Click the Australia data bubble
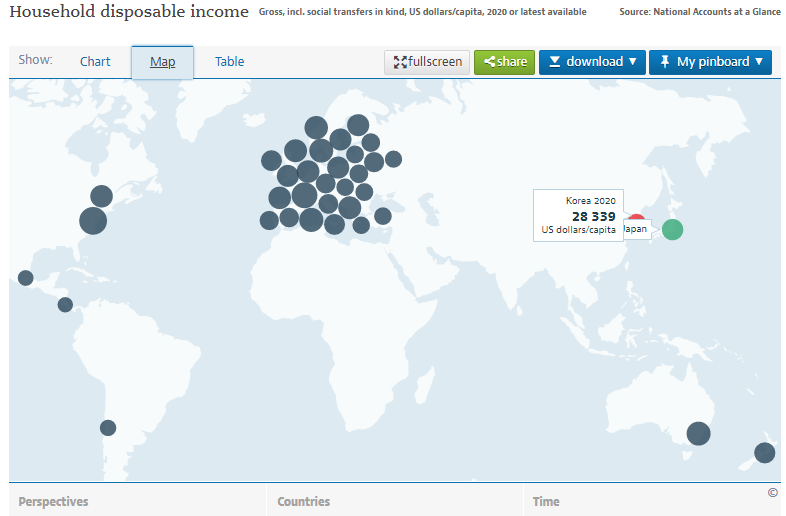Image resolution: width=786 pixels, height=516 pixels. (x=698, y=433)
